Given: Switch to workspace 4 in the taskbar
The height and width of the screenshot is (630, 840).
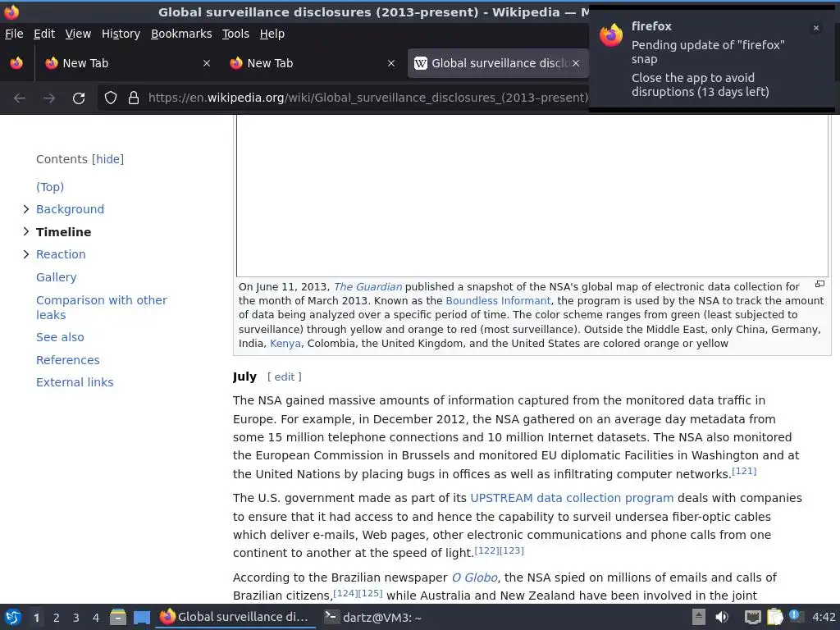Looking at the screenshot, I should point(96,618).
